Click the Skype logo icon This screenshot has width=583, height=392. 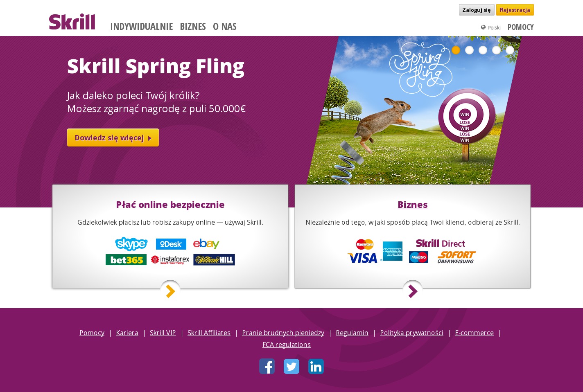pyautogui.click(x=131, y=244)
